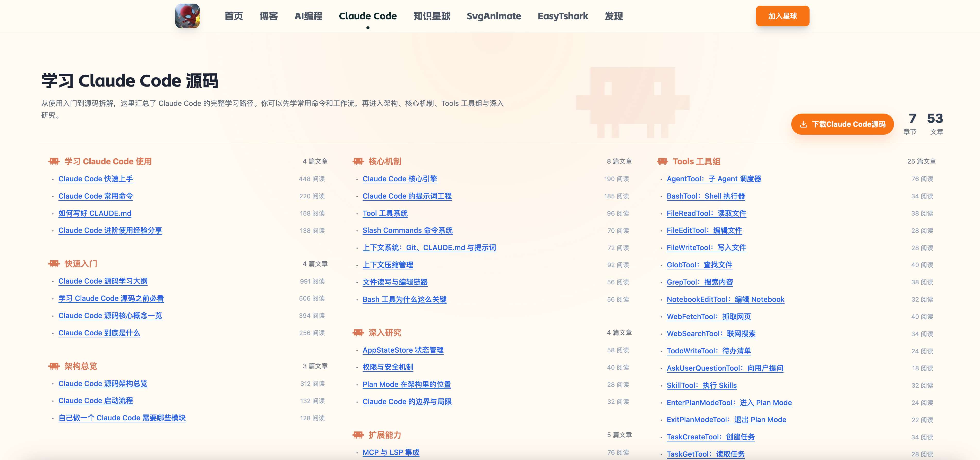Image resolution: width=980 pixels, height=460 pixels.
Task: Go to the 知识星球 nav item
Action: [x=432, y=16]
